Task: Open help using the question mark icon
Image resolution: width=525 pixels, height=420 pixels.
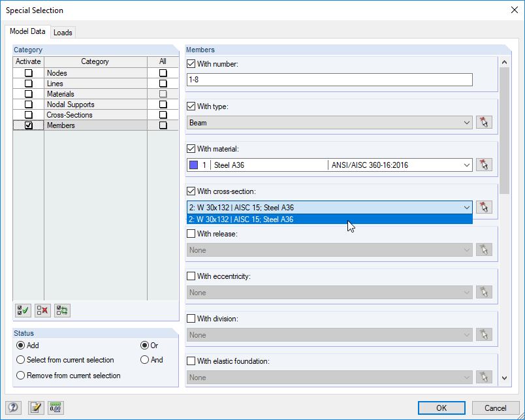Action: pyautogui.click(x=13, y=408)
